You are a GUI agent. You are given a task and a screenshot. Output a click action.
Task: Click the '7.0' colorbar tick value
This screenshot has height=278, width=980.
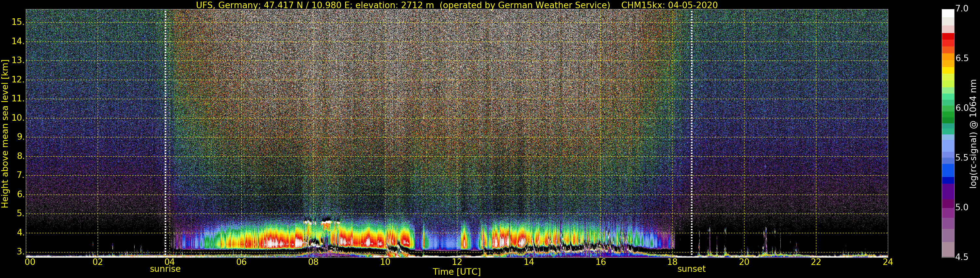point(962,9)
